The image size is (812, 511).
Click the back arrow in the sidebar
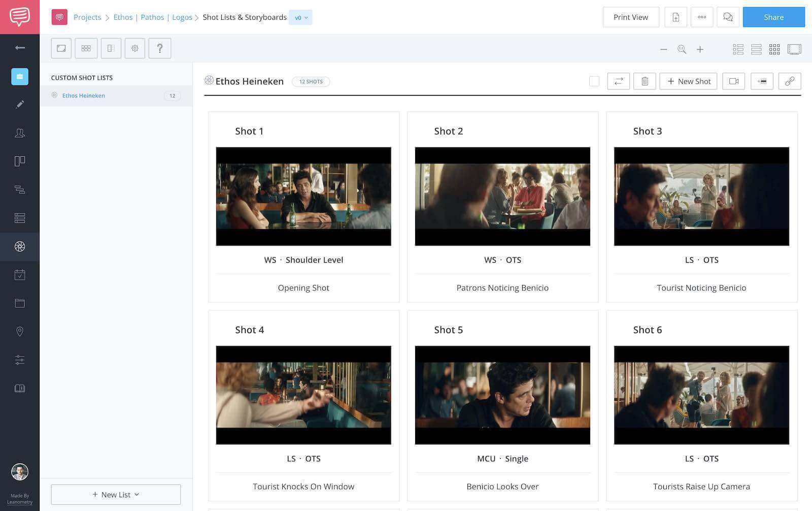tap(20, 48)
